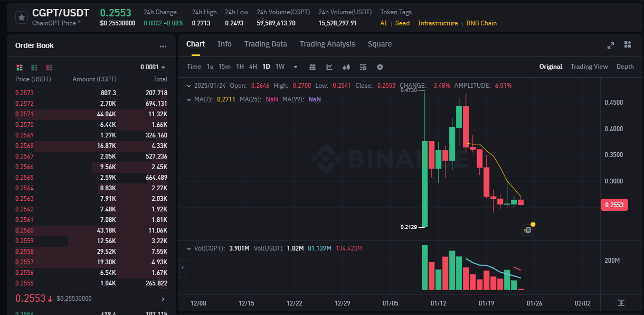Image resolution: width=644 pixels, height=315 pixels.
Task: Select 1s chart interval
Action: [210, 67]
